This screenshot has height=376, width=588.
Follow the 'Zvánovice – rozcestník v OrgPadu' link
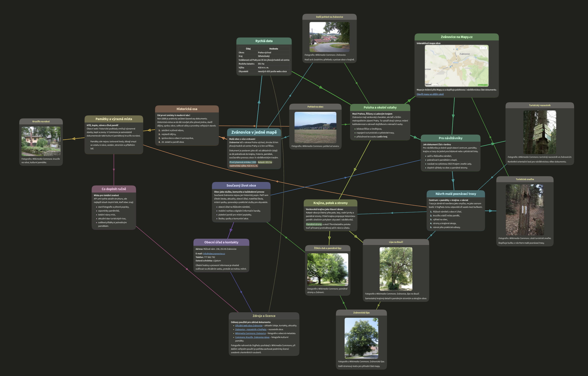point(250,329)
